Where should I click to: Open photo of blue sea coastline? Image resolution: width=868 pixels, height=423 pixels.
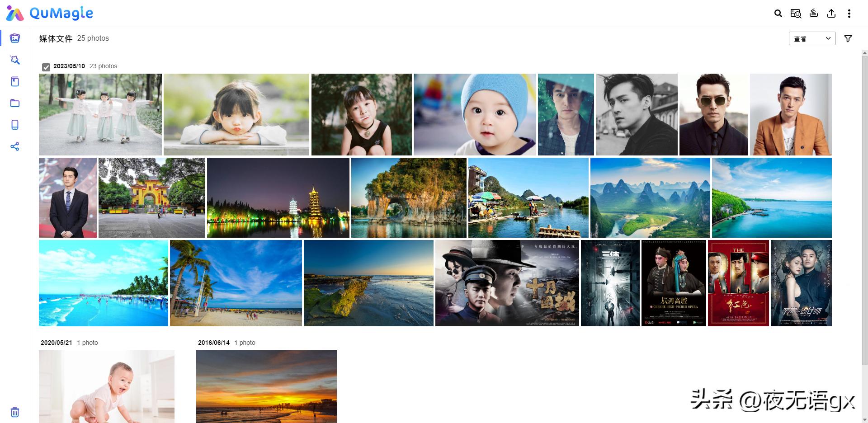click(x=772, y=197)
